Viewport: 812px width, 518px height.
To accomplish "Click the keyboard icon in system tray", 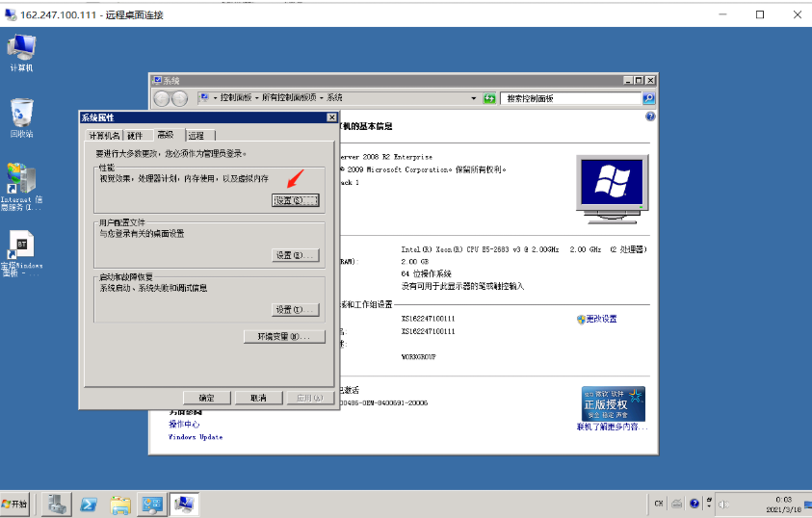I will pos(676,504).
